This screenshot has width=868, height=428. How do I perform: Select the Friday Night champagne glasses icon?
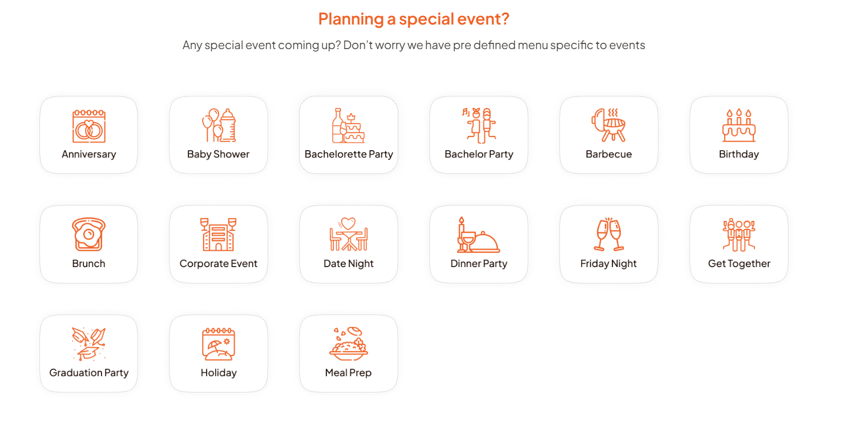609,234
